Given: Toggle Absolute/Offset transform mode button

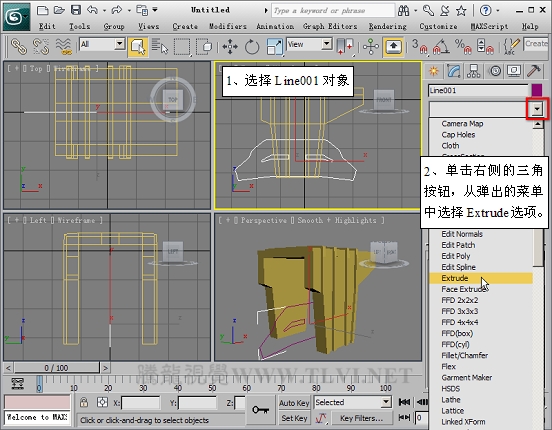Looking at the screenshot, I should (102, 402).
